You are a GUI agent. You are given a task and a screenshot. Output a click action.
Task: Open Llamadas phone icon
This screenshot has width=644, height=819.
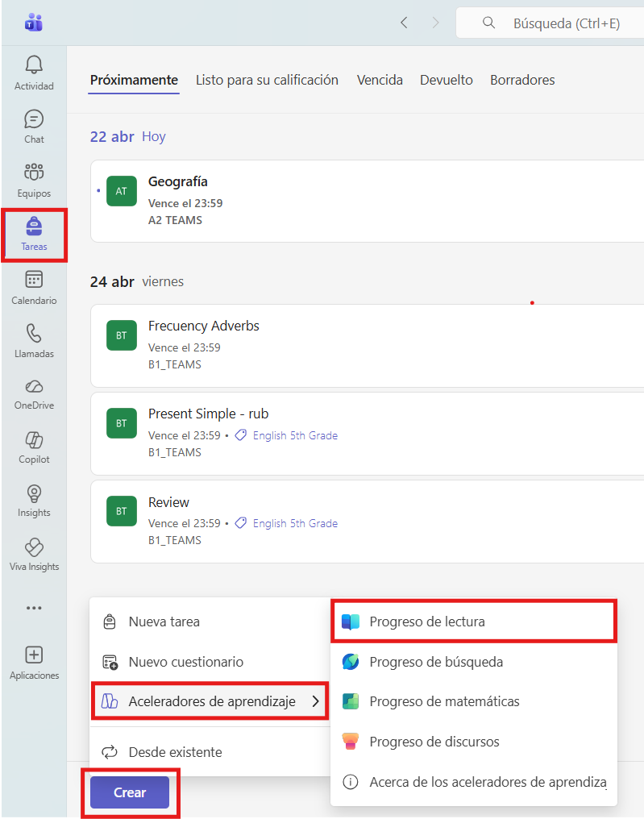[34, 333]
